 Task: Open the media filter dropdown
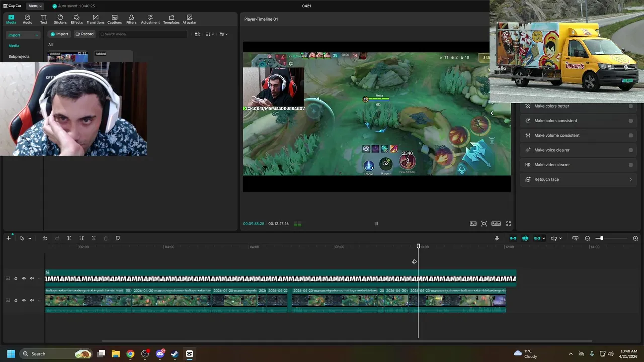[223, 34]
